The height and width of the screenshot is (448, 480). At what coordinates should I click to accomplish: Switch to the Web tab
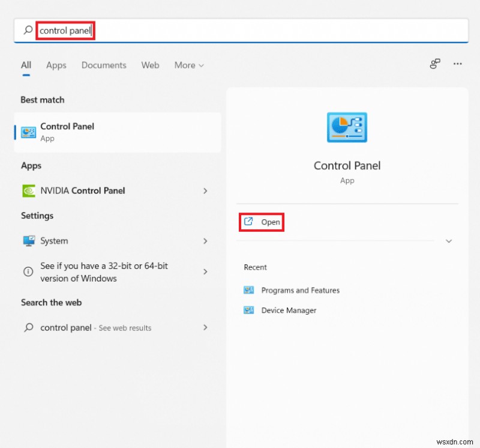pos(150,65)
